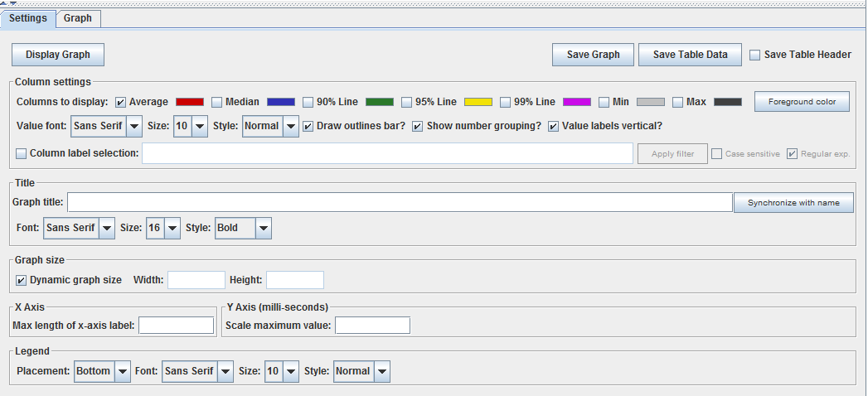This screenshot has height=396, width=868.
Task: Click the Foreground color button
Action: [x=802, y=102]
